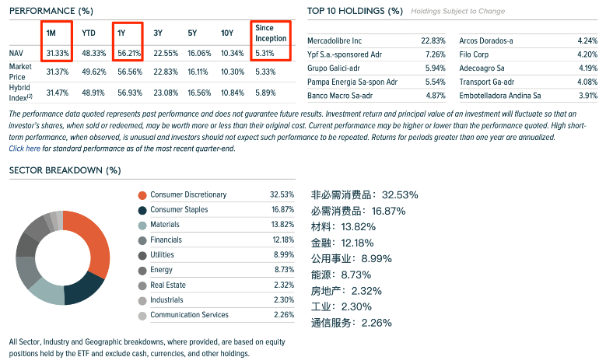The image size is (606, 364).
Task: Click the Real Estate sector label
Action: [168, 285]
